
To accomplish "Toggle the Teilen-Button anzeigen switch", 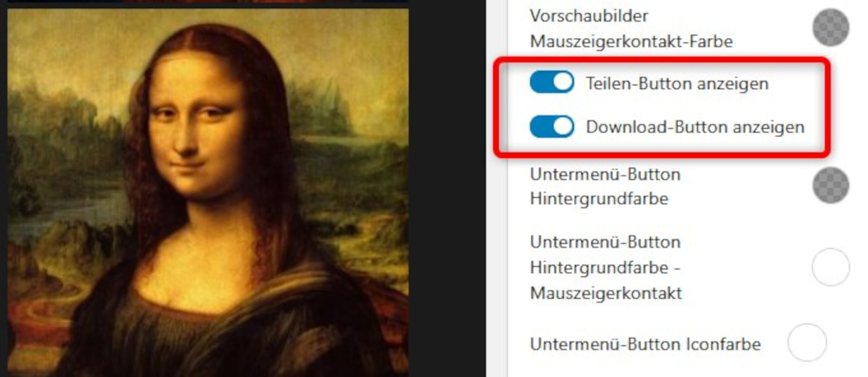I will click(x=552, y=83).
